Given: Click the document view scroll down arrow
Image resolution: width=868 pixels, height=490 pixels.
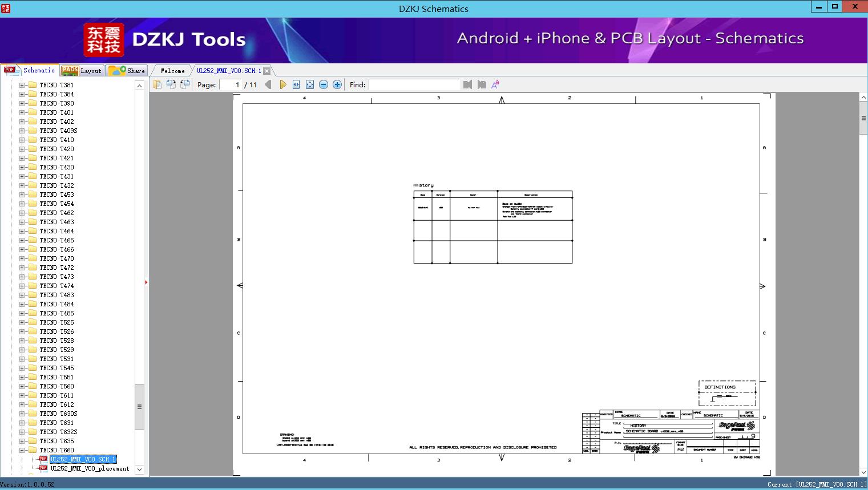Looking at the screenshot, I should pos(863,472).
